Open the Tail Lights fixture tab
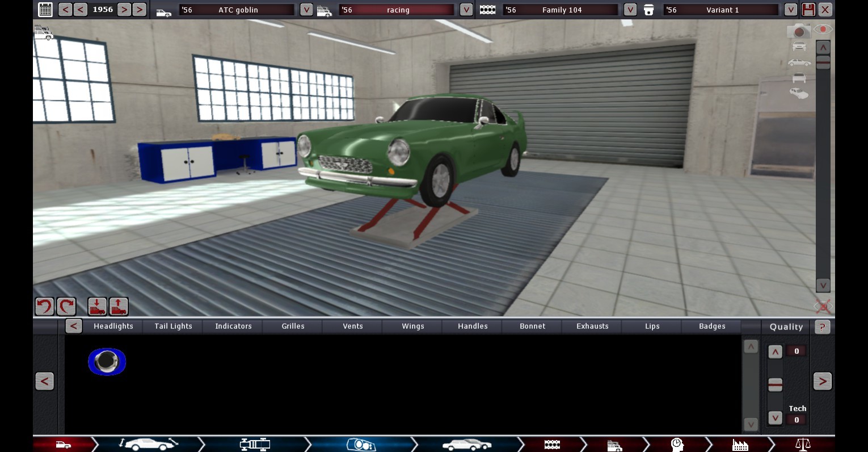Screen dimensions: 868x452 [x=173, y=327]
